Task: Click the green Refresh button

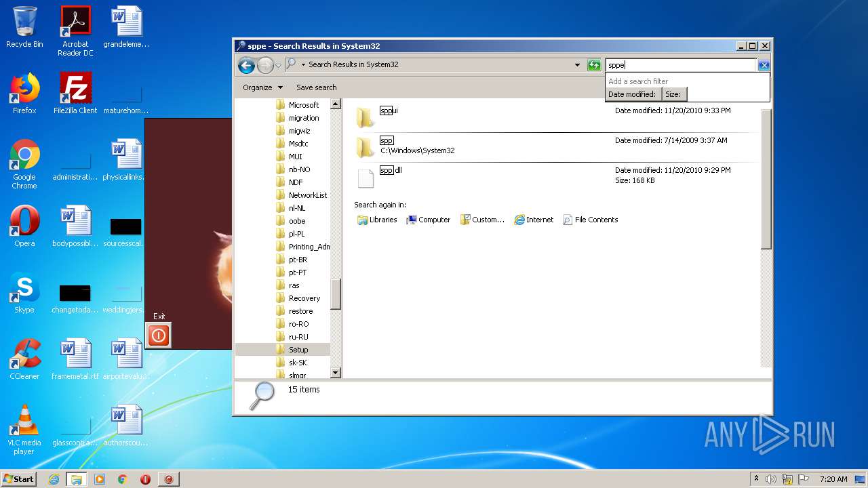Action: pos(594,65)
